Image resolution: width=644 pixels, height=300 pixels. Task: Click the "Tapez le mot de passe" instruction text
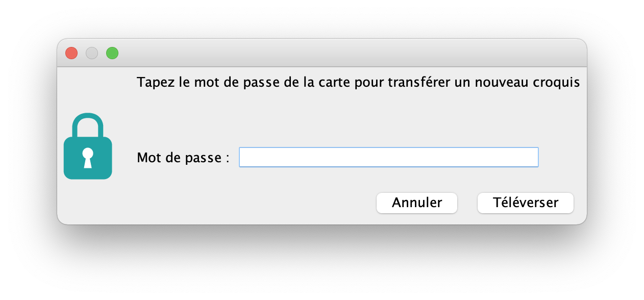click(358, 83)
